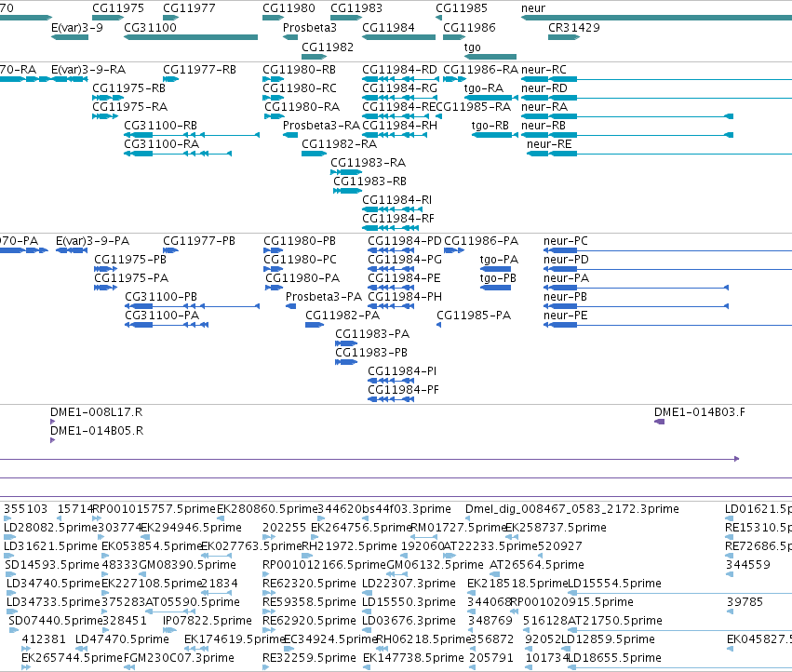
Task: Select transcript CG11975-RA
Action: coord(129,107)
